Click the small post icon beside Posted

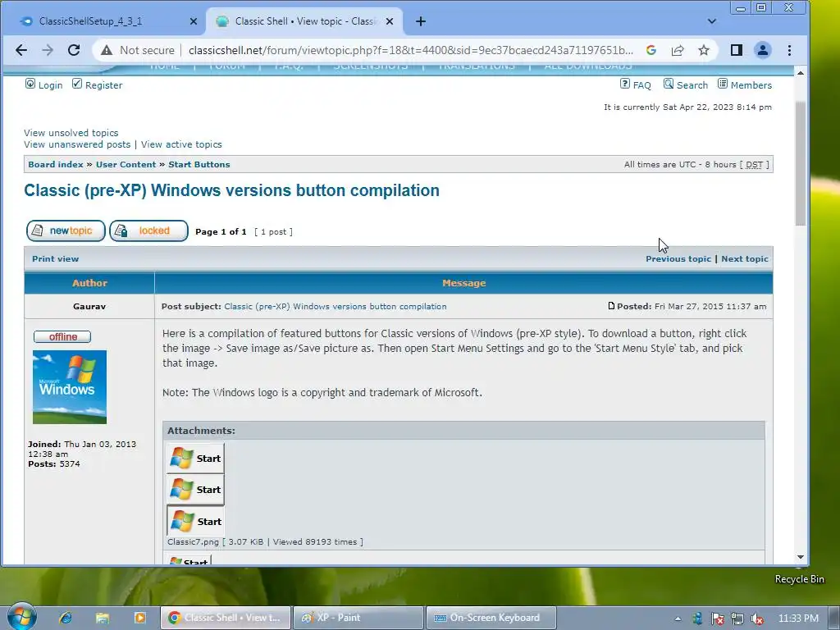611,306
